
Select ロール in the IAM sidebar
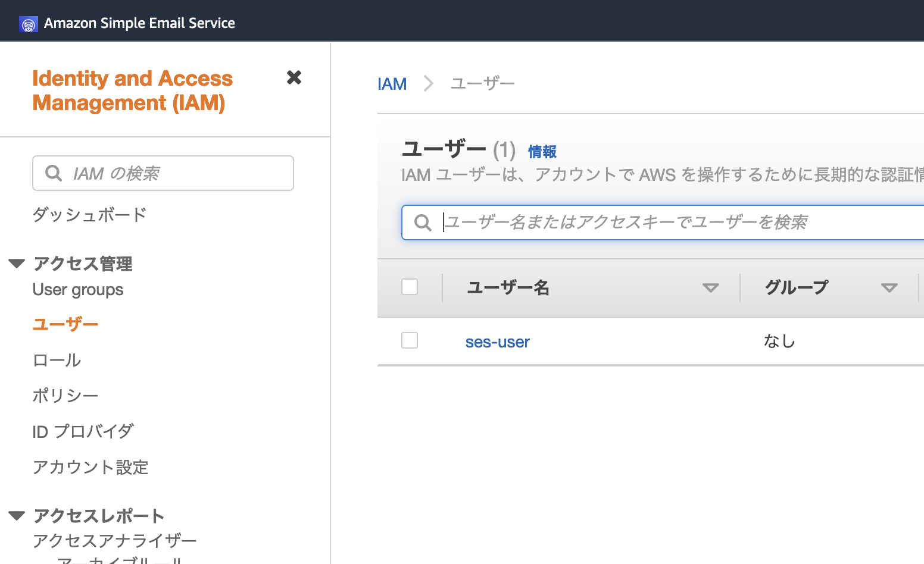57,360
